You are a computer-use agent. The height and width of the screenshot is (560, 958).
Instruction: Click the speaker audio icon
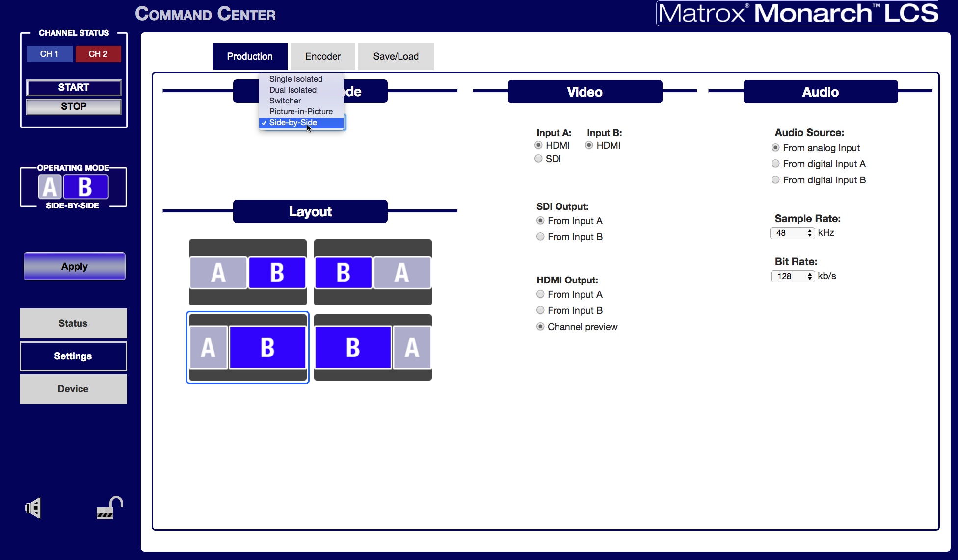(x=33, y=508)
